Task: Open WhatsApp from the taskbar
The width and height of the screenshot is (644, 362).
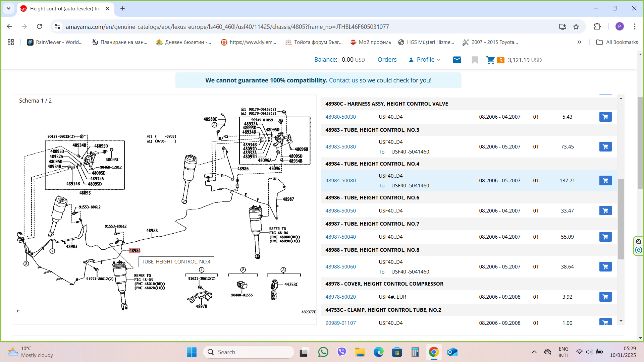Action: tap(323, 352)
